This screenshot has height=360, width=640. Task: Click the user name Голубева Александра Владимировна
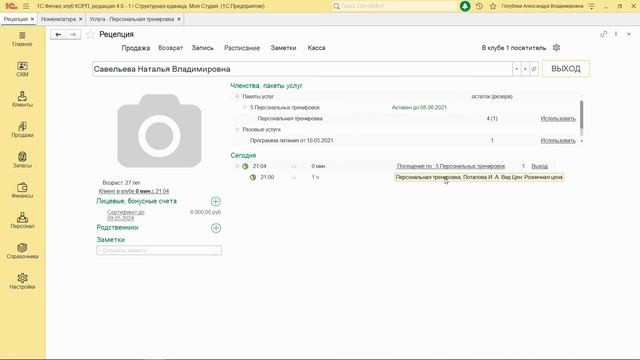tap(542, 6)
